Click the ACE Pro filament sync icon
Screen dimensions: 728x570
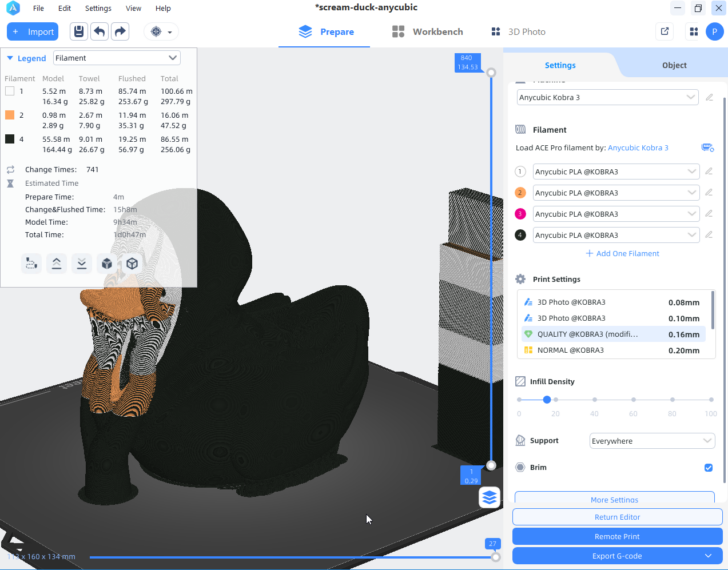pyautogui.click(x=708, y=148)
